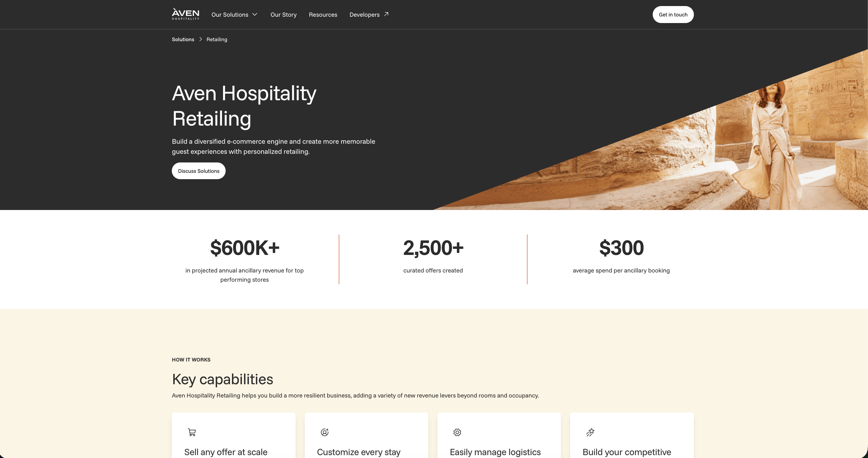The height and width of the screenshot is (458, 868).
Task: Click the Developers external link arrow
Action: coord(386,14)
